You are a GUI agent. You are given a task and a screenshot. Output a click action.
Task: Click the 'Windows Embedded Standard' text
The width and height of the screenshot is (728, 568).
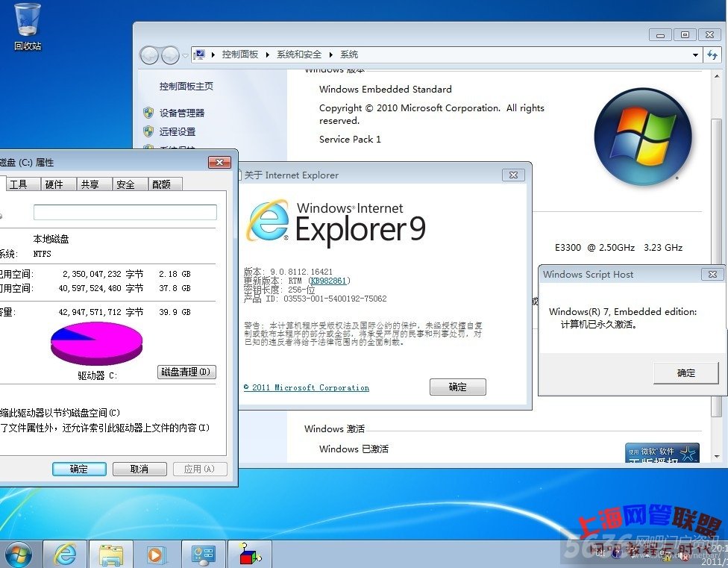386,89
